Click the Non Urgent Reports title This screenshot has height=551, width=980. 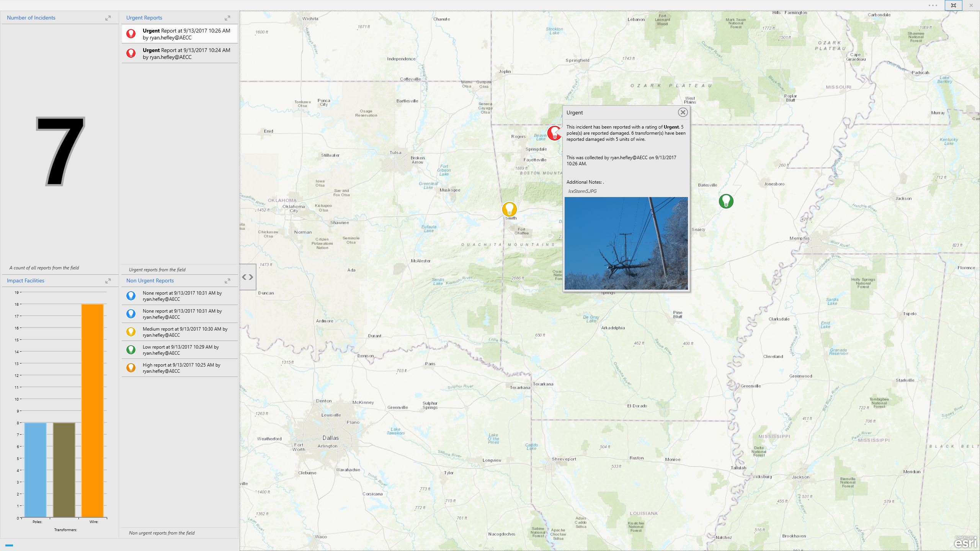150,281
